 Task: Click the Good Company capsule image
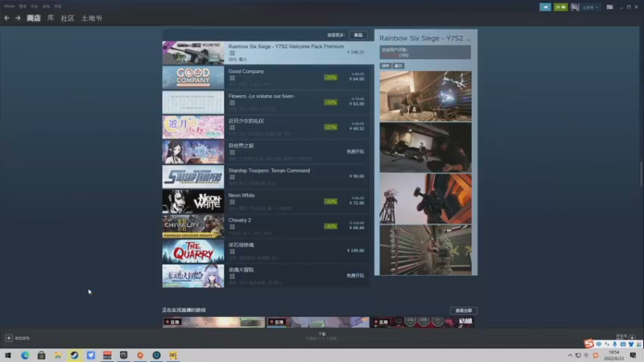click(x=193, y=77)
